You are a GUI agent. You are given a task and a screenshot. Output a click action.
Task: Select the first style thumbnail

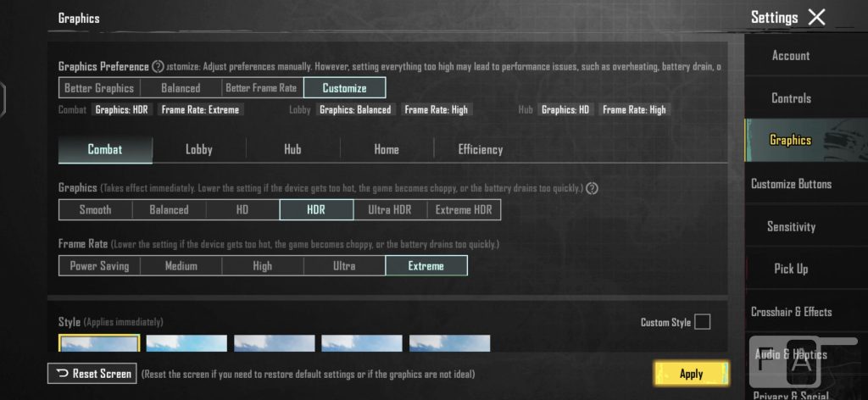coord(99,343)
